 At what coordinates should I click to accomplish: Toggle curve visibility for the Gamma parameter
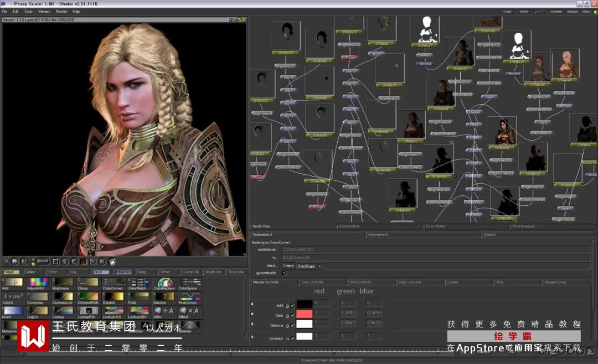(x=292, y=325)
